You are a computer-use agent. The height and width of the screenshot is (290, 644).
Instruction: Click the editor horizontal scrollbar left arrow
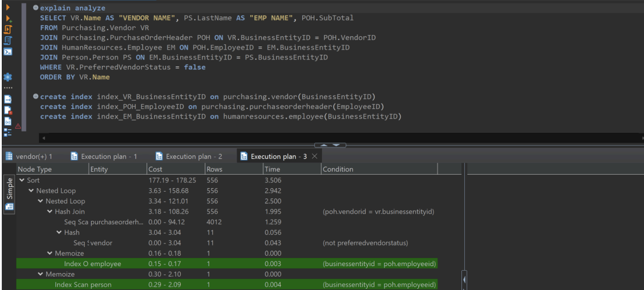coord(43,138)
